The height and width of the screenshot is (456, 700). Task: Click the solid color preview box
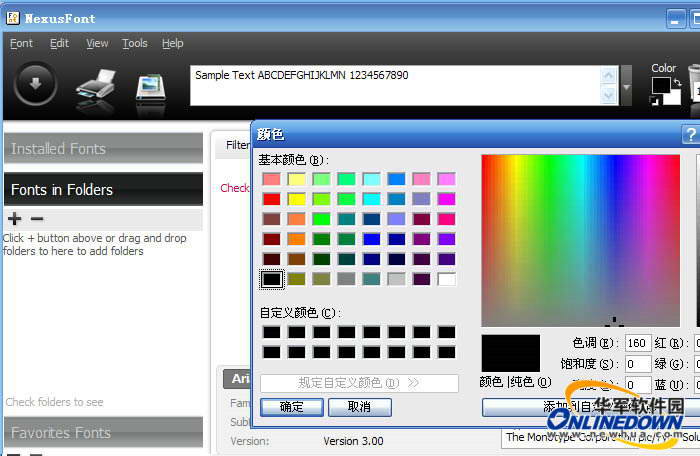(x=511, y=353)
